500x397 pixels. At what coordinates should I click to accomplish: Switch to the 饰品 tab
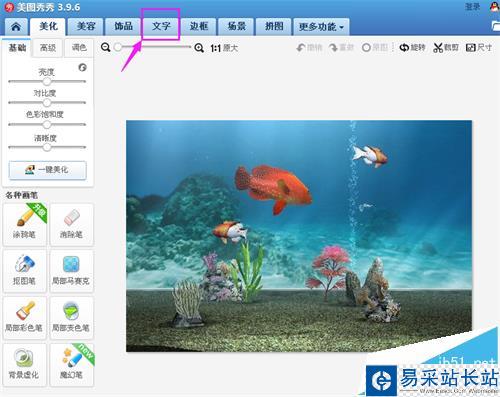(x=123, y=27)
